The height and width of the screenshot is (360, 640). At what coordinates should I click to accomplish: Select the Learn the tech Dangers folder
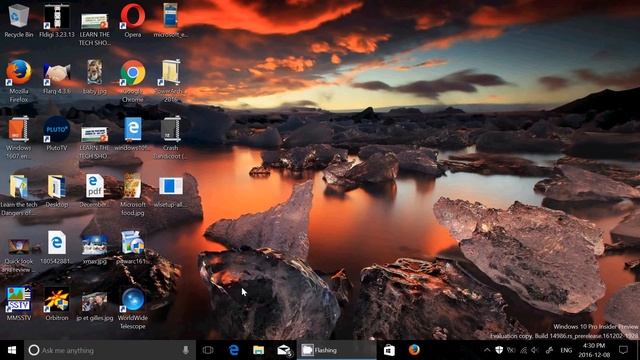19,195
